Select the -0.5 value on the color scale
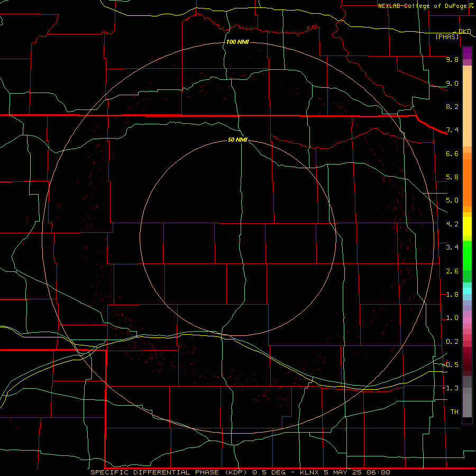This screenshot has width=476, height=476. click(x=451, y=365)
